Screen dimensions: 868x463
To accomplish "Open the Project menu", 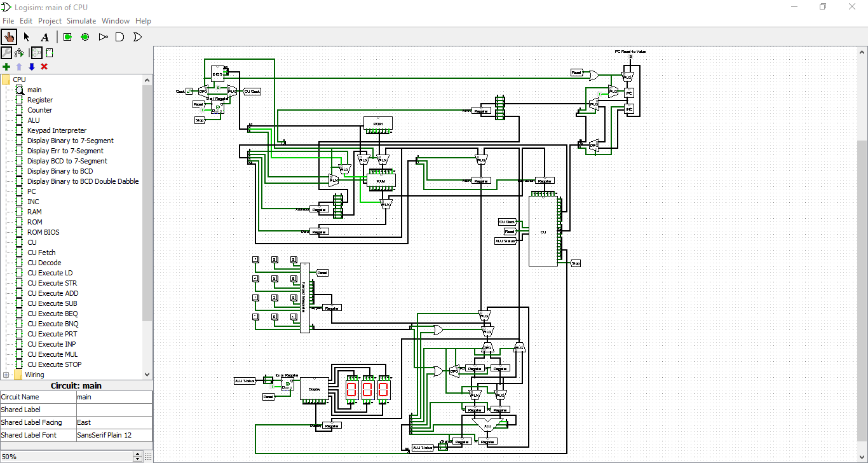I will (x=50, y=21).
